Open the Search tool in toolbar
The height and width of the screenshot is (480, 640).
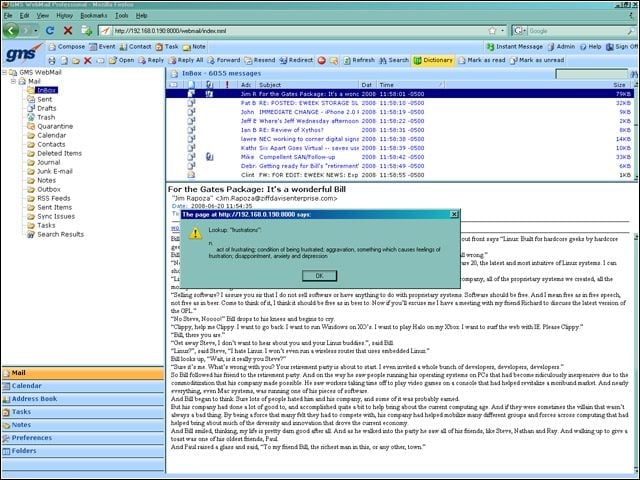pyautogui.click(x=394, y=60)
